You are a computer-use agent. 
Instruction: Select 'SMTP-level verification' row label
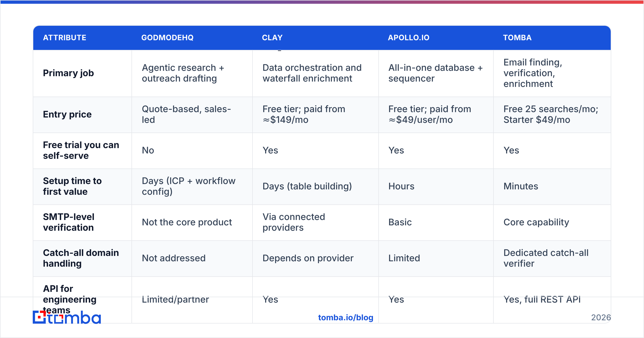(x=69, y=222)
